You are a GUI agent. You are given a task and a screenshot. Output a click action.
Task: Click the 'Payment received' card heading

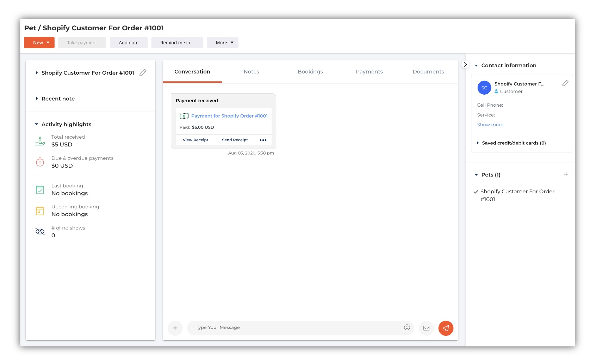click(x=197, y=101)
